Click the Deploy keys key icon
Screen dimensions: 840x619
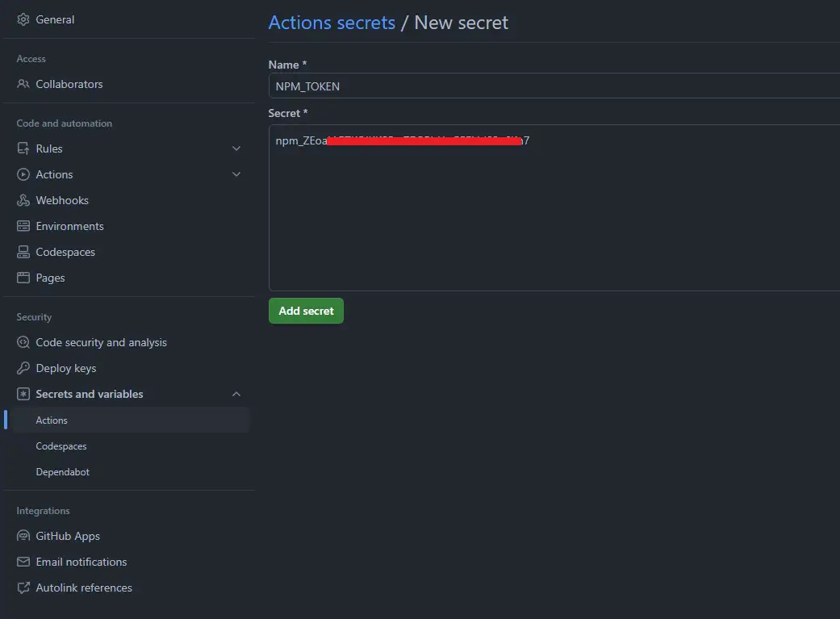point(23,368)
